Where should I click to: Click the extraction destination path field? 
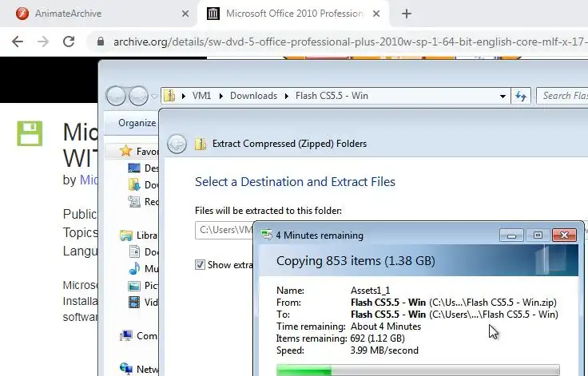pyautogui.click(x=224, y=230)
